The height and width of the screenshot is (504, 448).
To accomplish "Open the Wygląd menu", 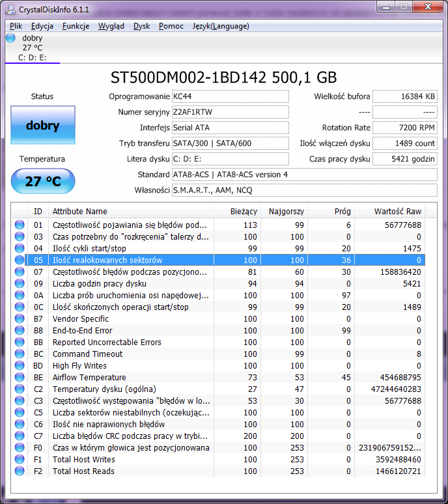I will click(x=111, y=26).
